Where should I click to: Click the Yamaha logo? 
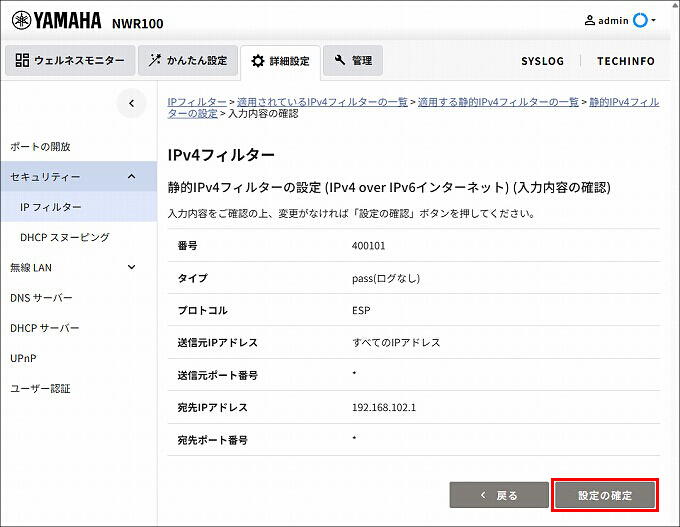[x=56, y=20]
